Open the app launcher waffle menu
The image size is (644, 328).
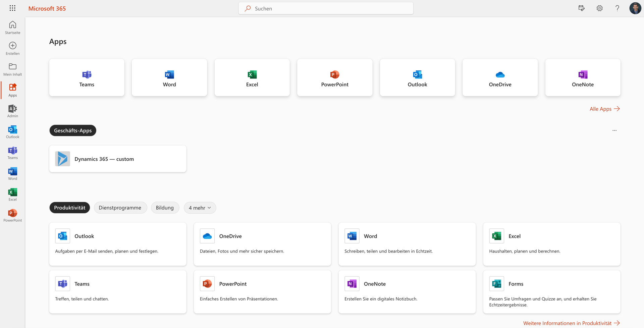[12, 8]
